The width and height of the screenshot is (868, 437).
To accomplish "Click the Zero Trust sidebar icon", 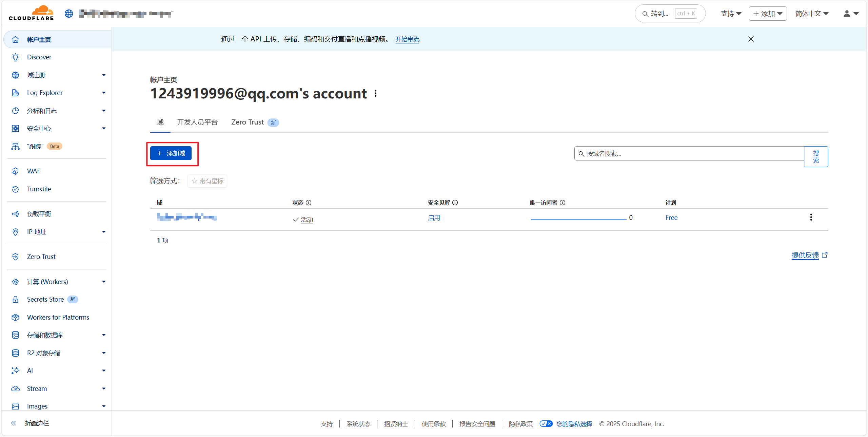I will pyautogui.click(x=15, y=256).
